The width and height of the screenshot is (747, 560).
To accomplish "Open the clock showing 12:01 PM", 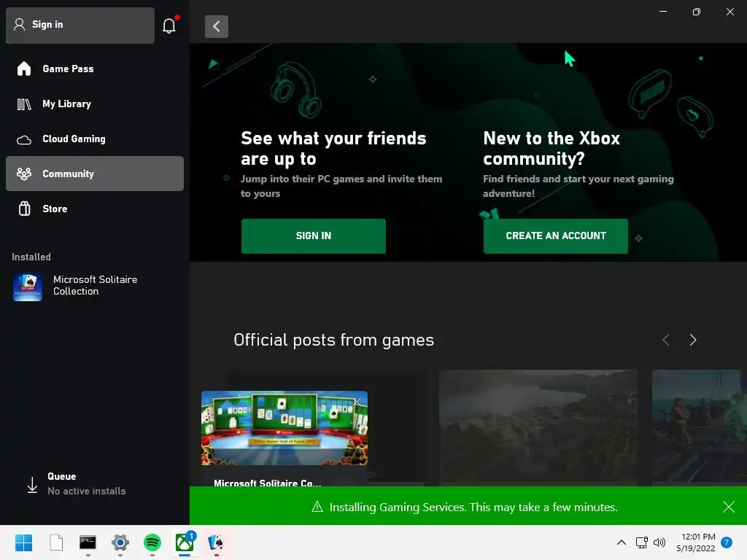I will pos(695,542).
